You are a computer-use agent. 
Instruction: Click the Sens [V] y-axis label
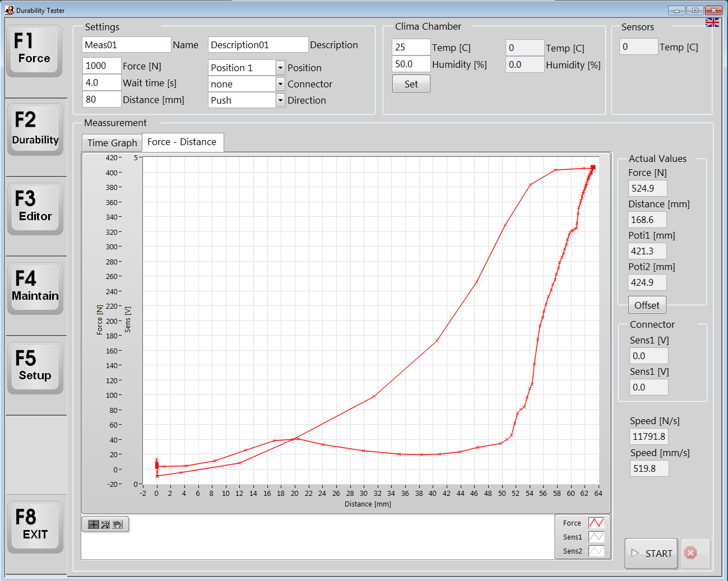pyautogui.click(x=128, y=319)
